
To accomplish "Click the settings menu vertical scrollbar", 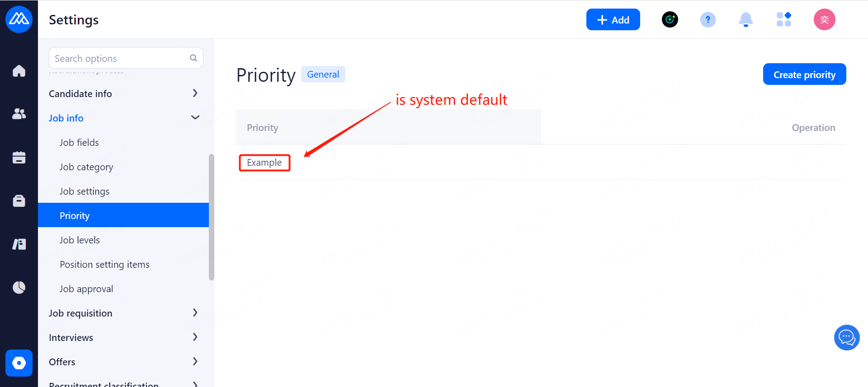I will point(211,217).
